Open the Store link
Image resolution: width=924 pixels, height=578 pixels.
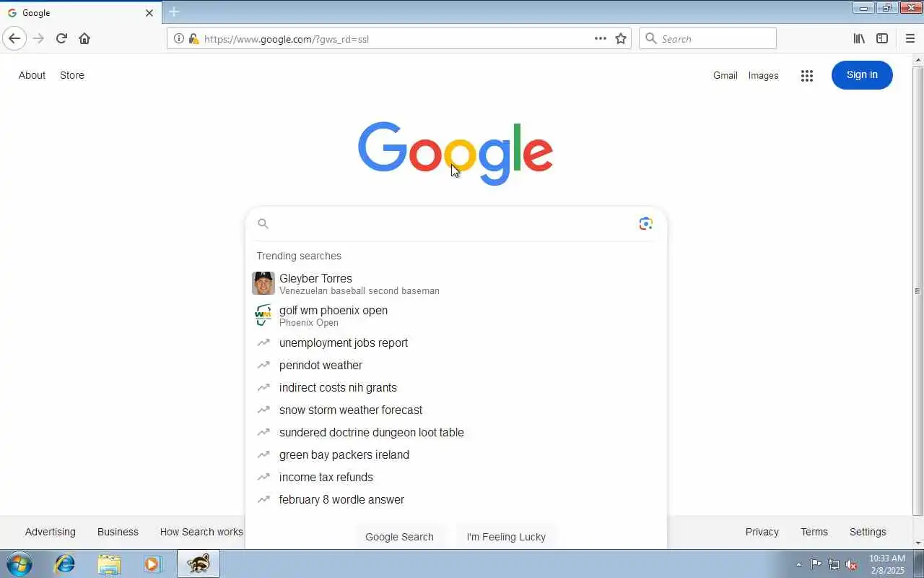[x=72, y=75]
